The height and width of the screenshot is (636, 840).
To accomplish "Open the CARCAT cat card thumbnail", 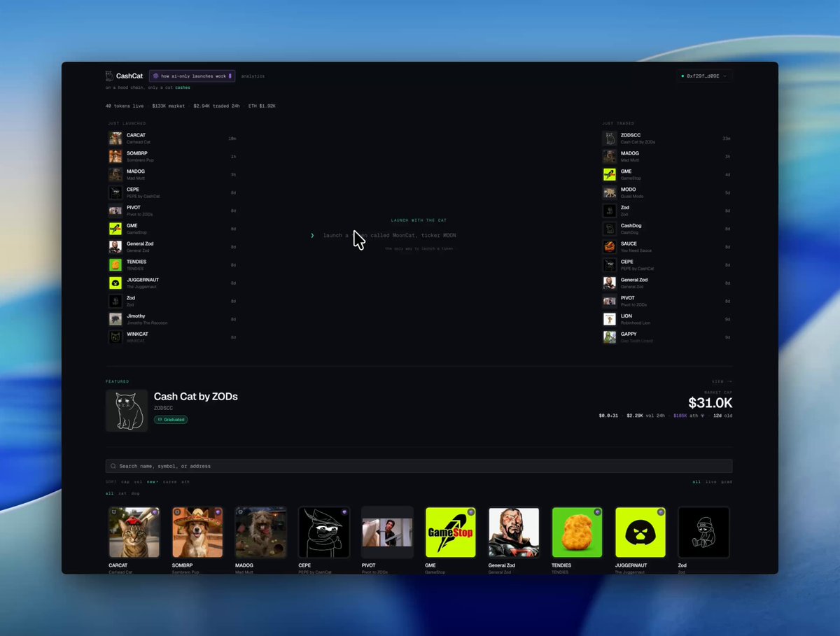I will pyautogui.click(x=134, y=532).
